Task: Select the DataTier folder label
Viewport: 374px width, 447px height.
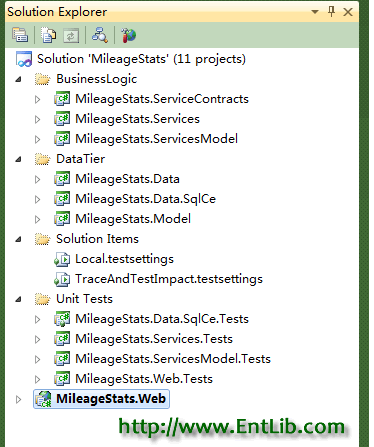Action: [81, 159]
